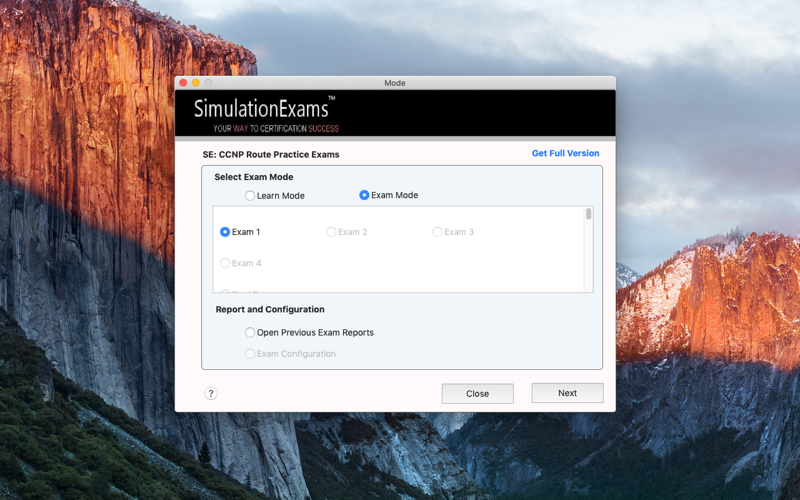Viewport: 800px width, 500px height.
Task: Click the Next button
Action: [567, 393]
